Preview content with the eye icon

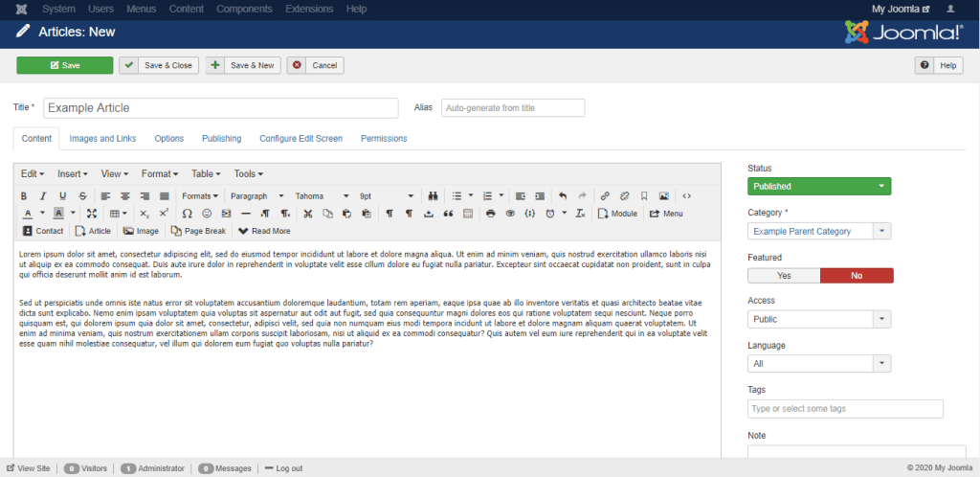(x=510, y=214)
